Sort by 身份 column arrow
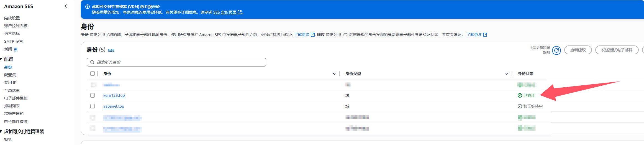 click(x=334, y=74)
